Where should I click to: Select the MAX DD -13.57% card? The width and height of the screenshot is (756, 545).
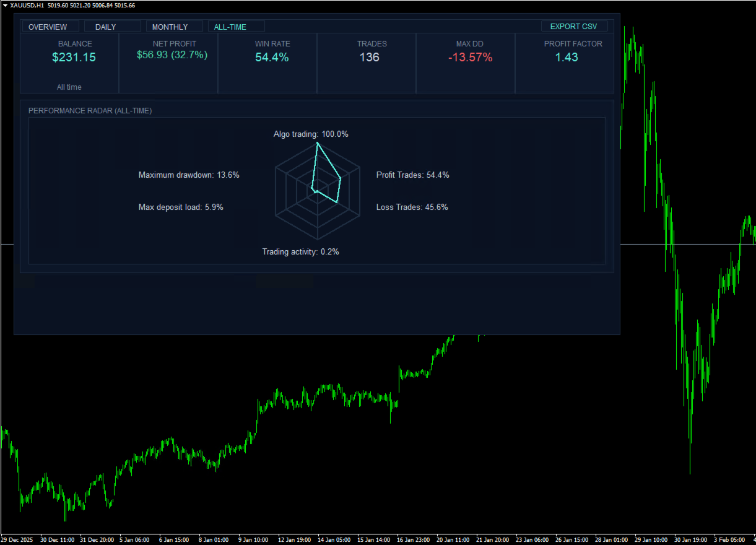pos(466,63)
